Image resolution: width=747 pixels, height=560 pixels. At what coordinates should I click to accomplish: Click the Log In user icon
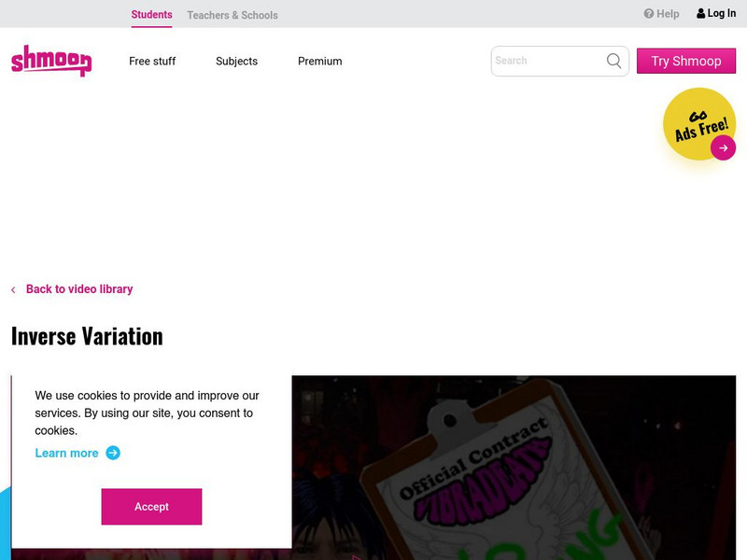click(701, 13)
